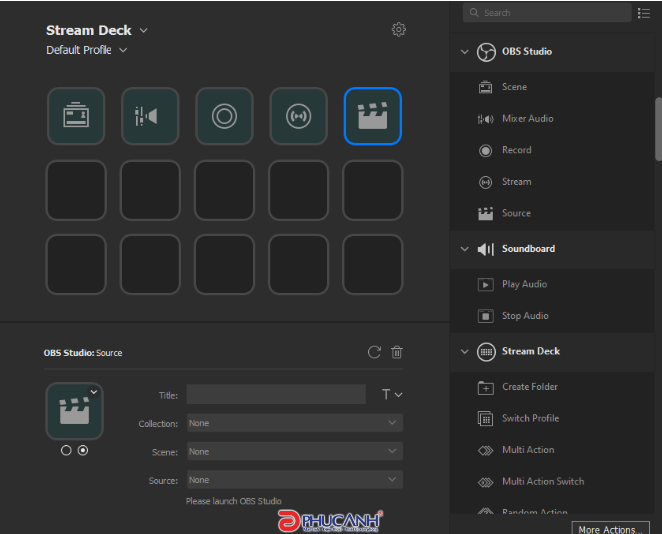Viewport: 662px width, 534px height.
Task: Click the OBS Studio category title text
Action: pos(526,52)
